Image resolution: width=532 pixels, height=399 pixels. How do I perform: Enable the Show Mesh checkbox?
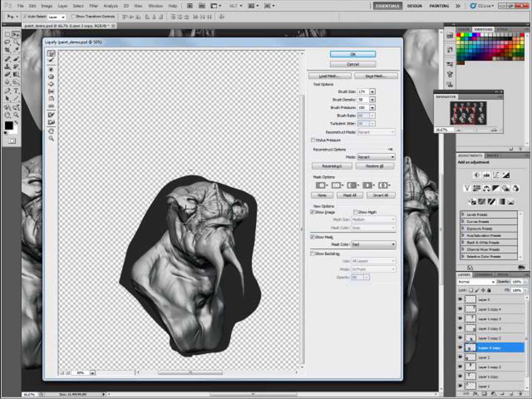click(355, 212)
